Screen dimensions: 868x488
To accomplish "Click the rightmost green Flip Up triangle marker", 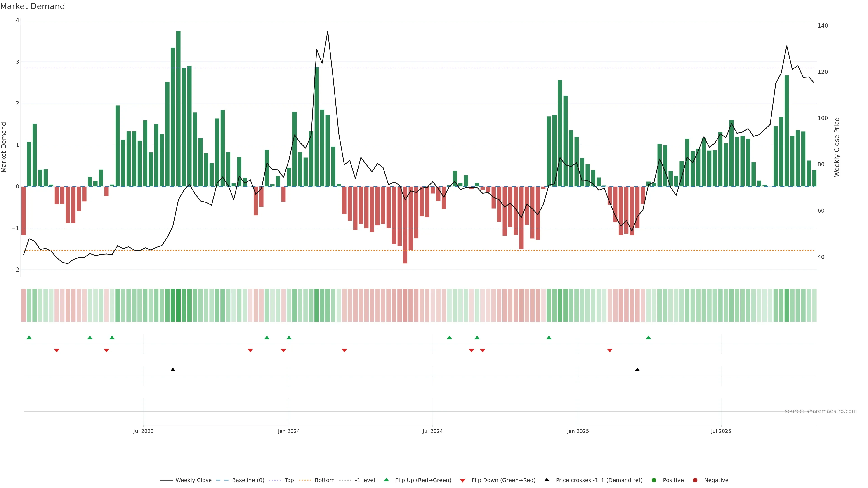I will coord(648,338).
